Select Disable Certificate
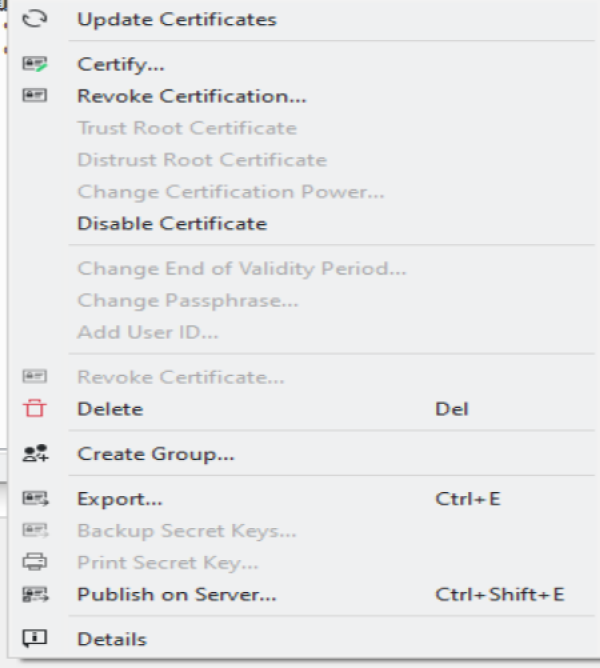The image size is (600, 668). pos(172,224)
